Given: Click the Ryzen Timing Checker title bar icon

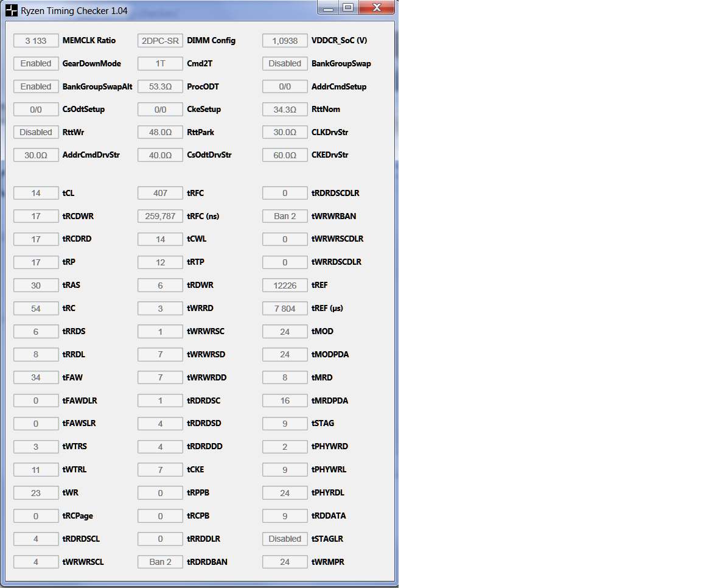Looking at the screenshot, I should [11, 10].
